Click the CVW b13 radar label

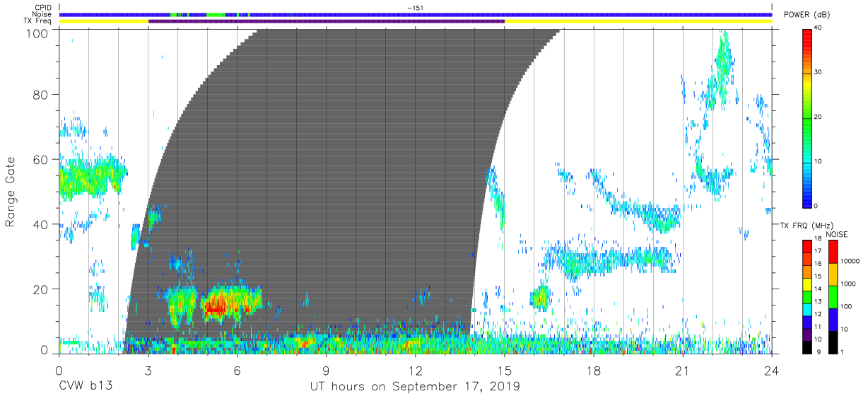(x=85, y=386)
